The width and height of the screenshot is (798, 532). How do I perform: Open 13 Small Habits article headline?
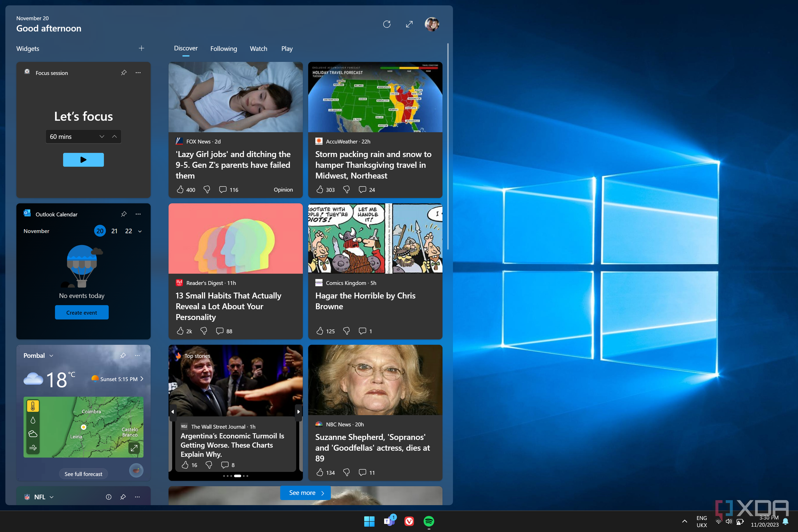pyautogui.click(x=228, y=306)
